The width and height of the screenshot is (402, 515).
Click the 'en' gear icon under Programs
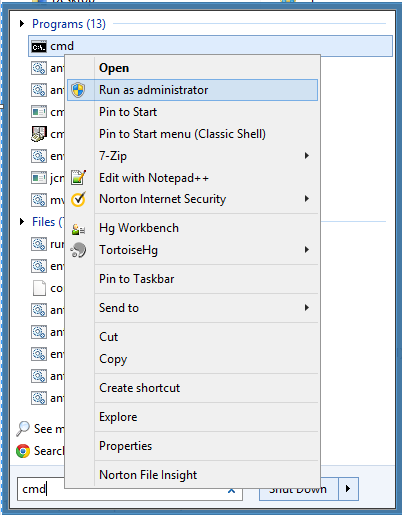39,156
